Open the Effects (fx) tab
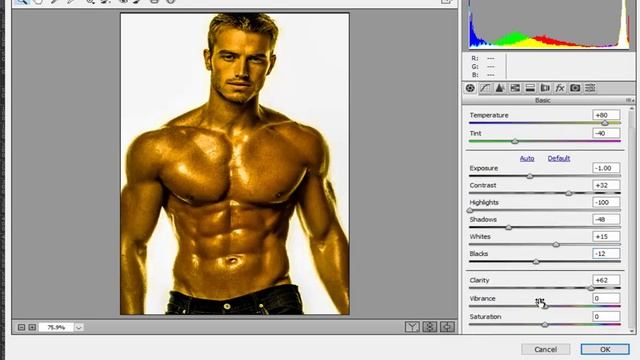 coord(560,88)
